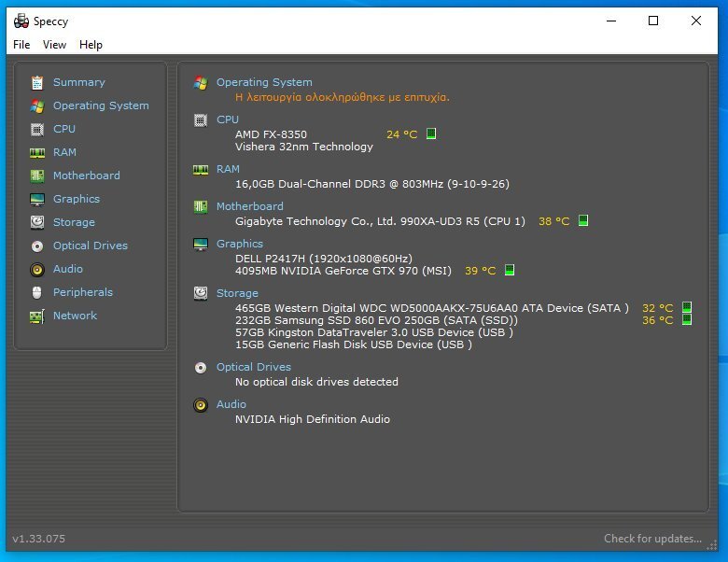728x562 pixels.
Task: Click the Windows flag icon in summary pane
Action: pyautogui.click(x=201, y=83)
